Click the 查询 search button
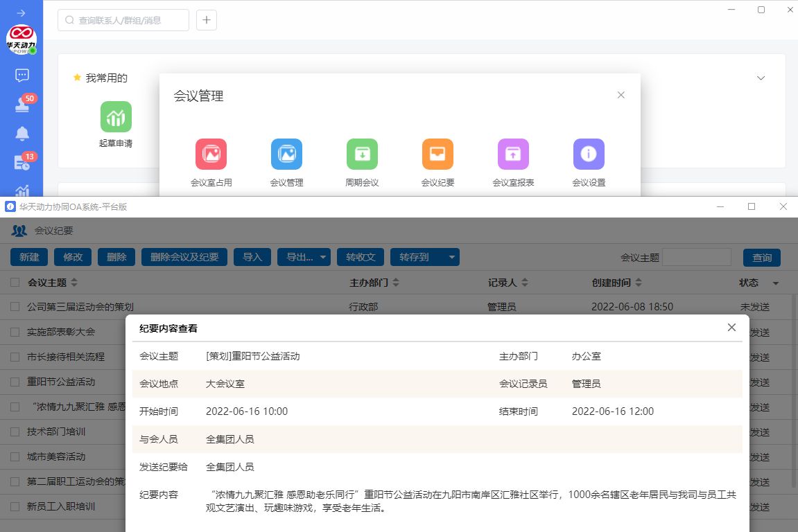798x532 pixels. coord(761,258)
